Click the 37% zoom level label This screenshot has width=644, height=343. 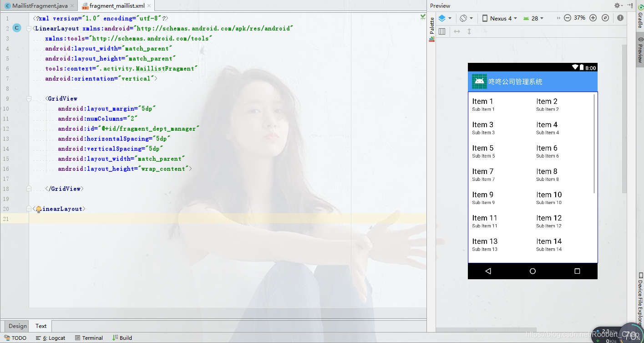click(580, 18)
